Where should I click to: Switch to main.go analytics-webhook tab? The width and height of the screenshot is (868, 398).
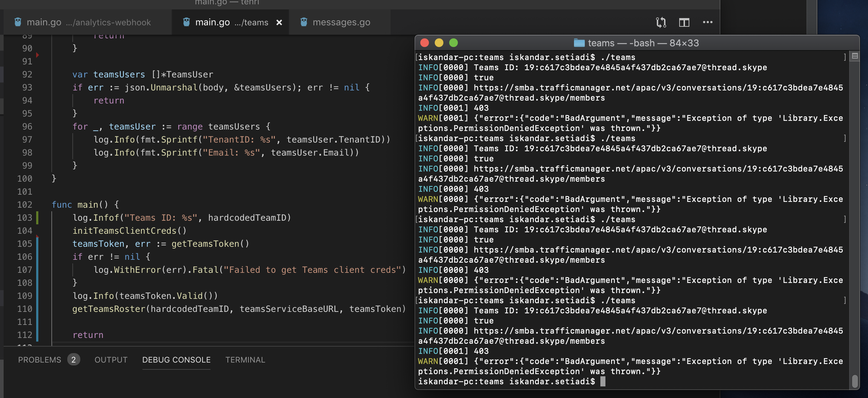[88, 22]
